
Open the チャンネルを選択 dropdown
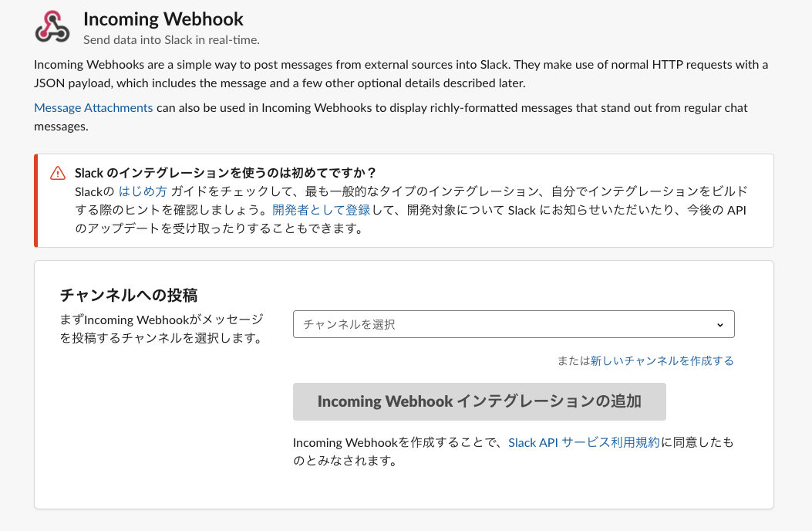(513, 324)
